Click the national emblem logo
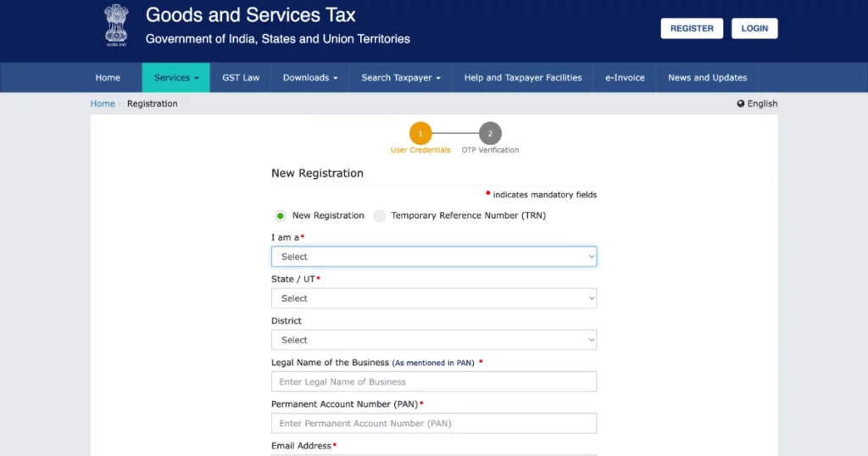The height and width of the screenshot is (456, 868). [116, 25]
